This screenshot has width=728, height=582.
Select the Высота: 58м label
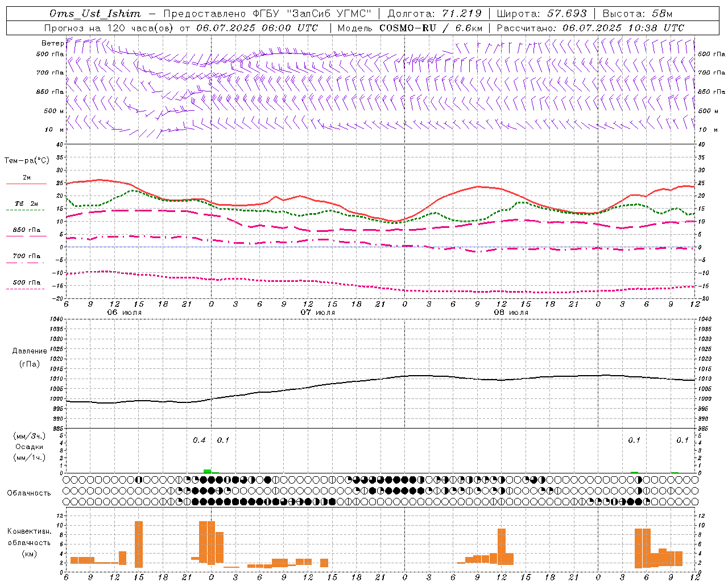tap(637, 14)
